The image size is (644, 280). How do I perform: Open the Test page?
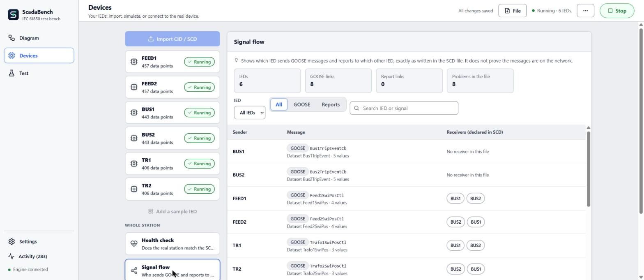point(39,73)
